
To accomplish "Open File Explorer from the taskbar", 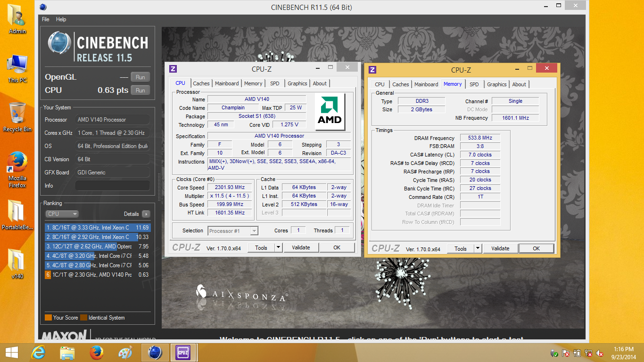I will [67, 353].
